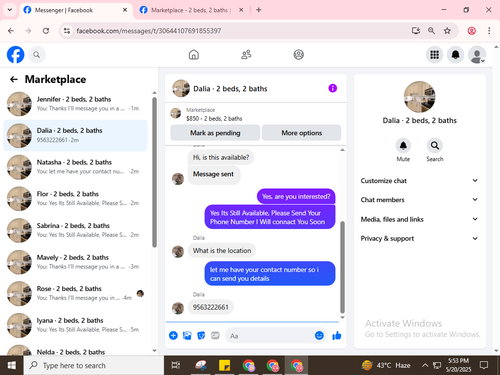The height and width of the screenshot is (375, 500).
Task: Open Sabrina - 2 beds, 2 baths chat
Action: point(75,230)
